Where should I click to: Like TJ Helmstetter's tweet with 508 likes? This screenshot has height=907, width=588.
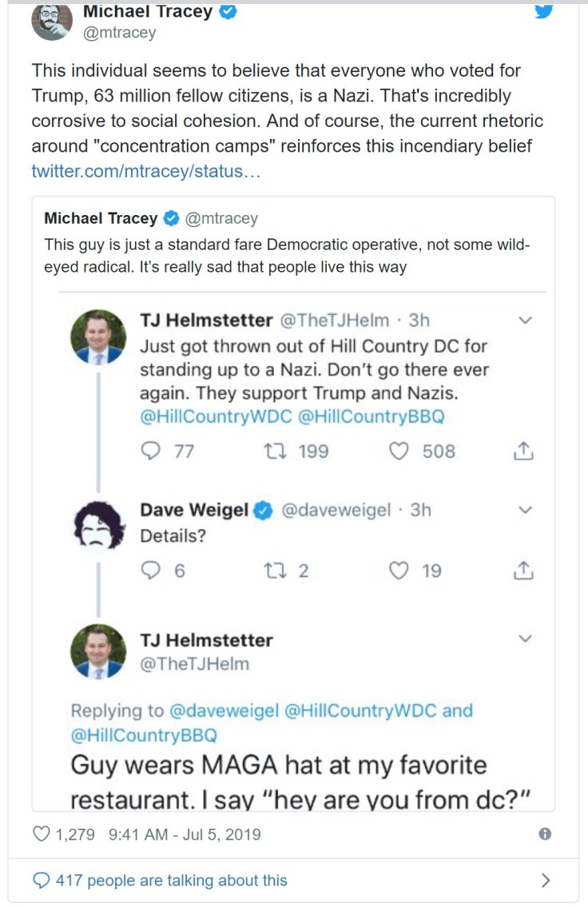399,452
